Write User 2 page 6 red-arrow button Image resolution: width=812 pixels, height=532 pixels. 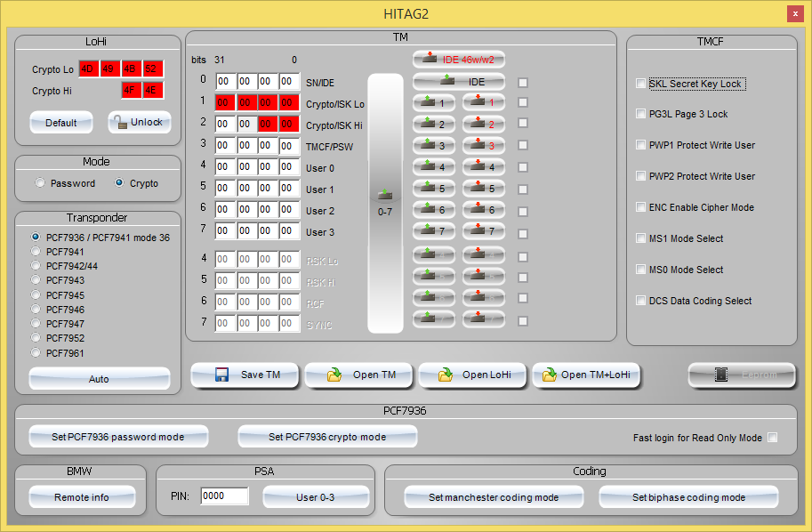(484, 210)
